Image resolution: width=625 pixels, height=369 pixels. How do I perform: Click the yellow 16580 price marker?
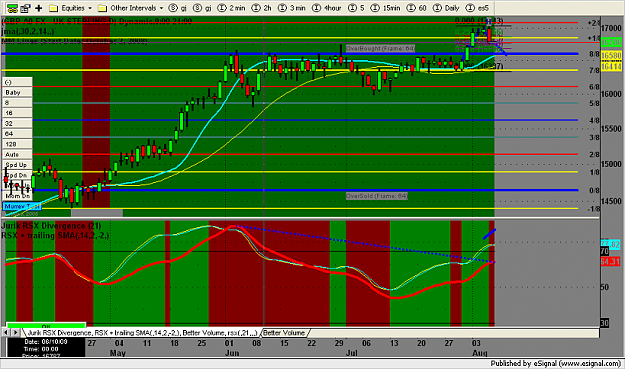tap(611, 56)
